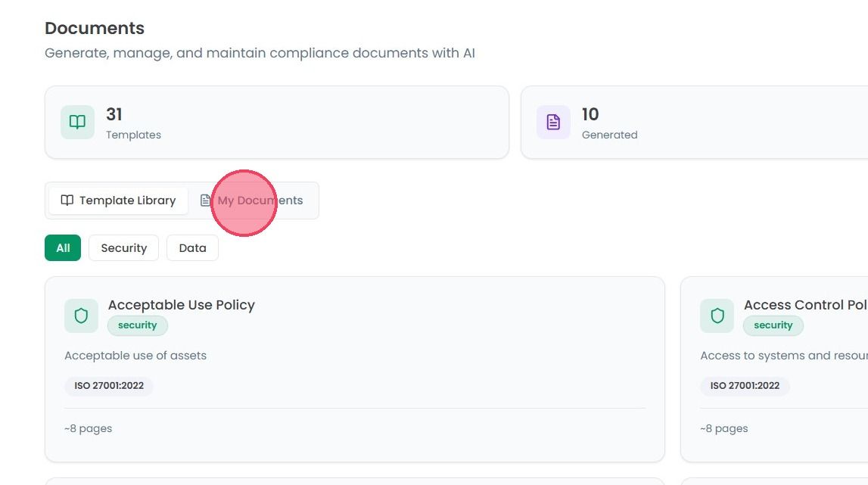Click the Acceptable use of assets description
868x485 pixels.
[x=135, y=356]
